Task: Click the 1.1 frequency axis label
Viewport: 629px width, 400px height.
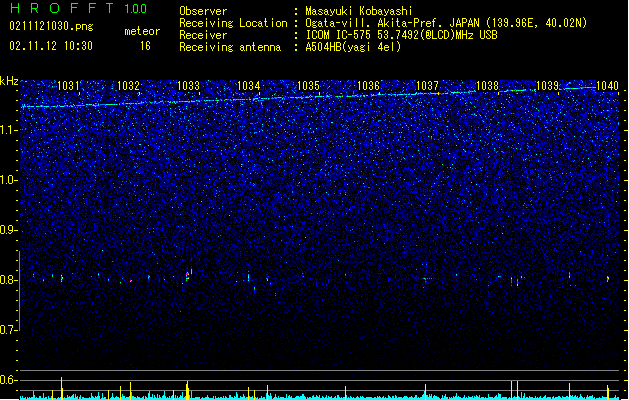Action: pyautogui.click(x=8, y=130)
